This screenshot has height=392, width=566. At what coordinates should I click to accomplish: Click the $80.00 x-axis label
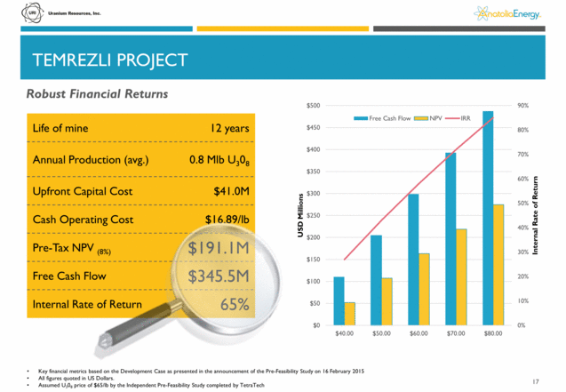pyautogui.click(x=493, y=333)
